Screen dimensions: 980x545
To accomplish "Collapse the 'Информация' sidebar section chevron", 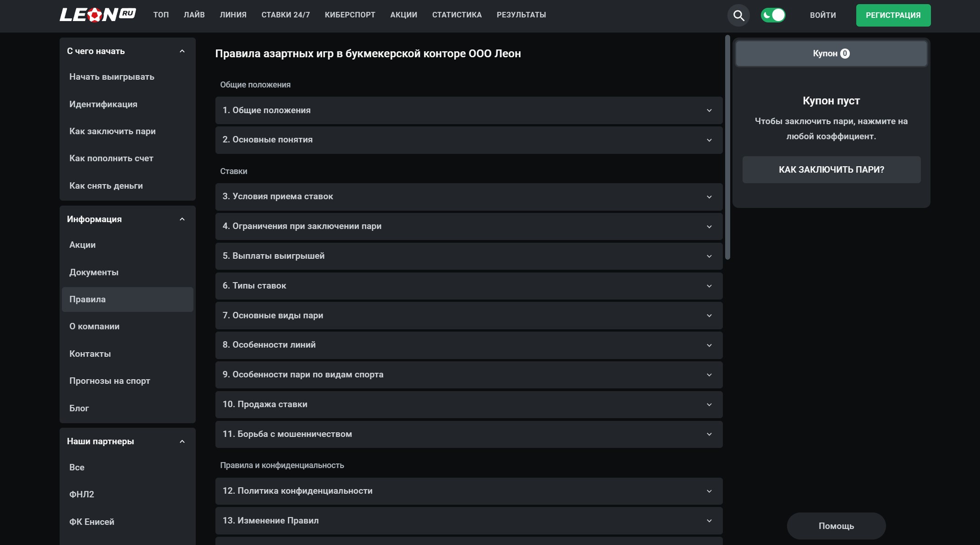I will click(182, 219).
